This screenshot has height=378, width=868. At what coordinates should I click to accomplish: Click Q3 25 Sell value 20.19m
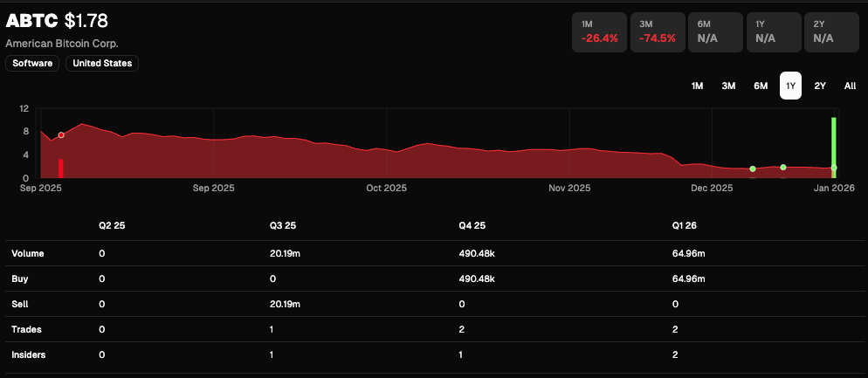pos(285,304)
